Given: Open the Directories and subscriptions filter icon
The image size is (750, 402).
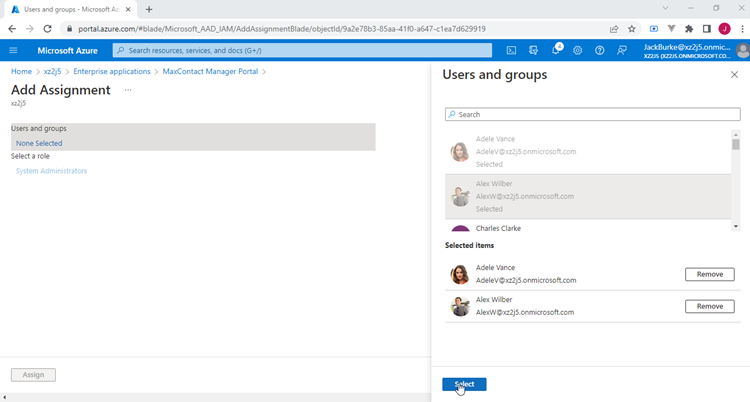Looking at the screenshot, I should tap(533, 50).
